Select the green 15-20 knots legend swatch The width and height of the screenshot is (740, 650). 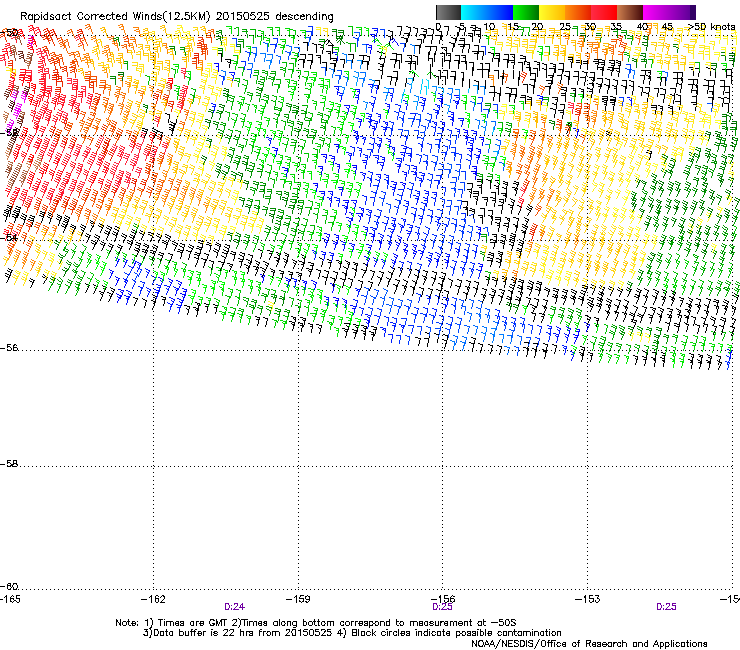[x=526, y=12]
